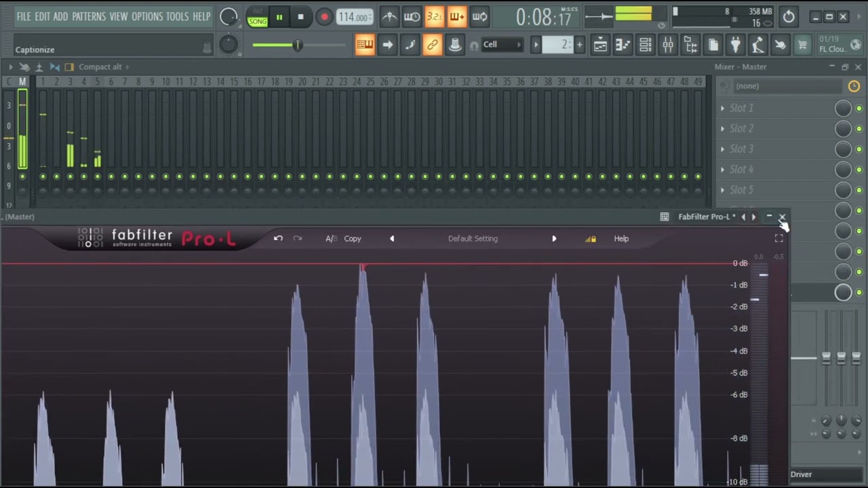The width and height of the screenshot is (868, 488).
Task: Click the step edit arrow icon
Action: [387, 45]
